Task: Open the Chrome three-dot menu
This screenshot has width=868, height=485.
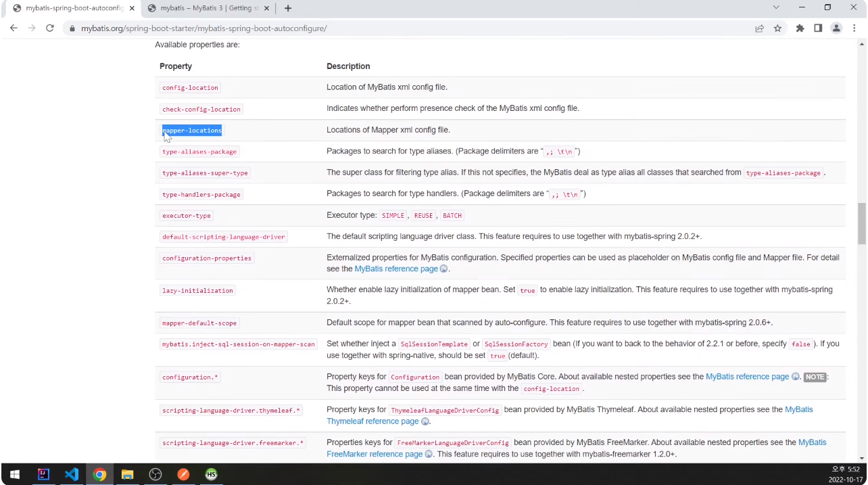Action: pos(854,28)
